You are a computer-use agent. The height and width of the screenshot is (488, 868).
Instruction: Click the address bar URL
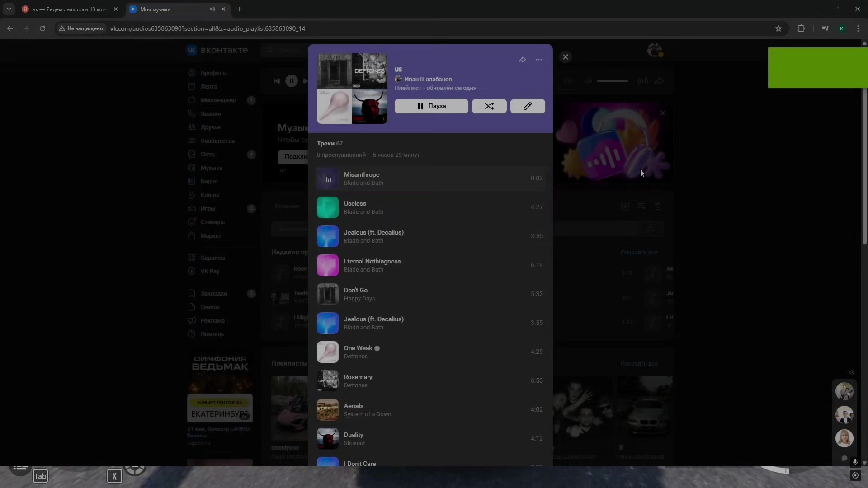(x=208, y=28)
